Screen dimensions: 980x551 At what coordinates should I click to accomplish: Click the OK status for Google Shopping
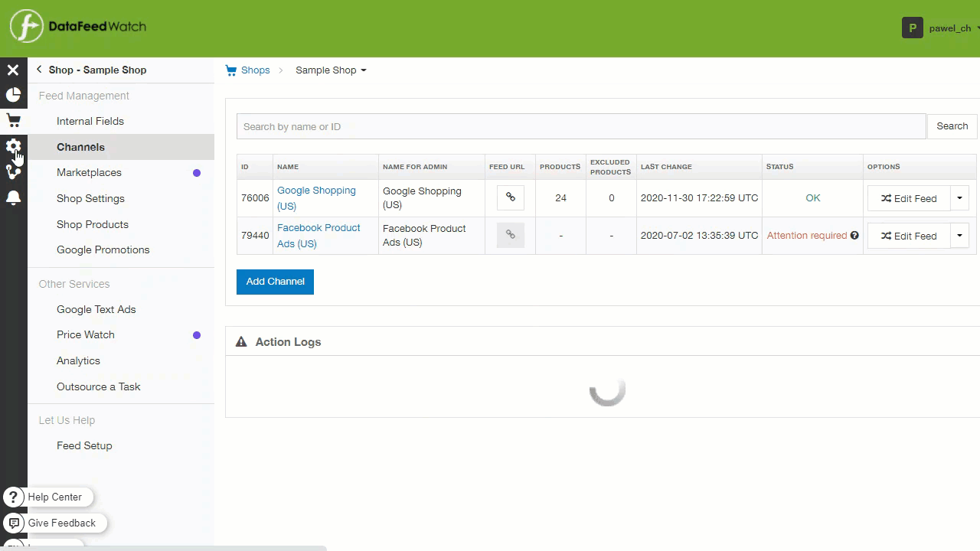(812, 198)
